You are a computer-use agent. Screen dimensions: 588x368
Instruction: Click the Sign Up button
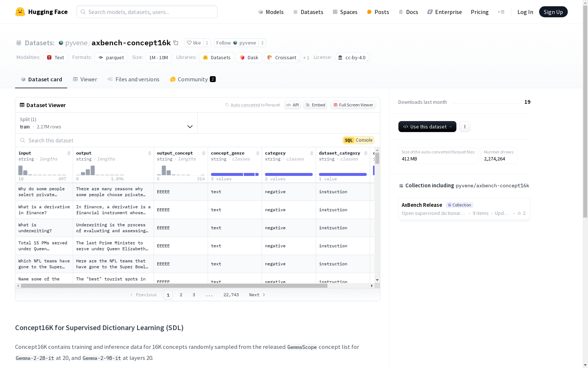[553, 12]
